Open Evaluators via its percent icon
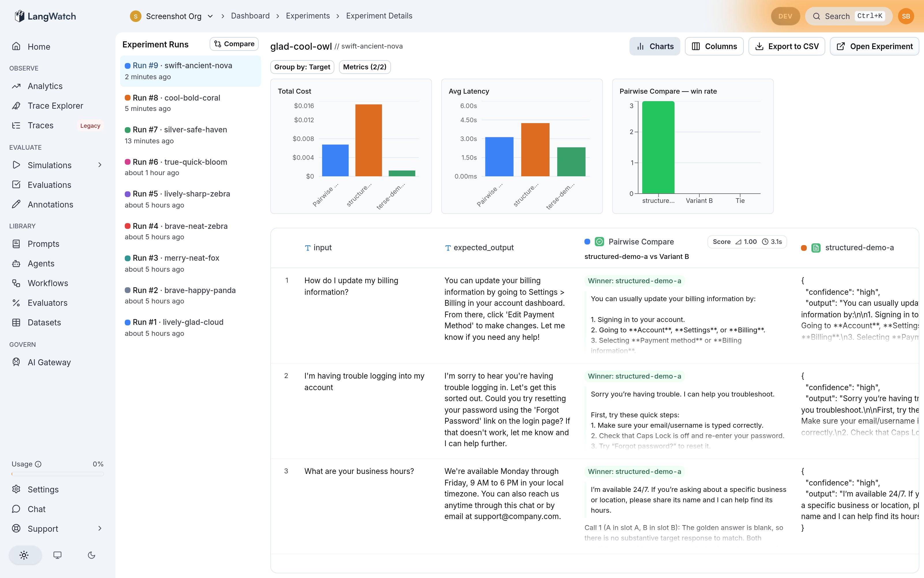The width and height of the screenshot is (924, 578). tap(16, 303)
